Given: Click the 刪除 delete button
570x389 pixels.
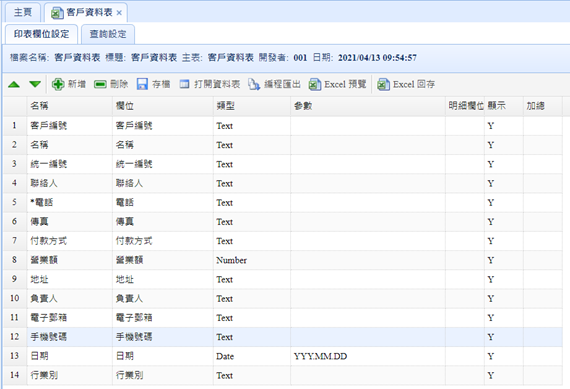Looking at the screenshot, I should (x=111, y=84).
